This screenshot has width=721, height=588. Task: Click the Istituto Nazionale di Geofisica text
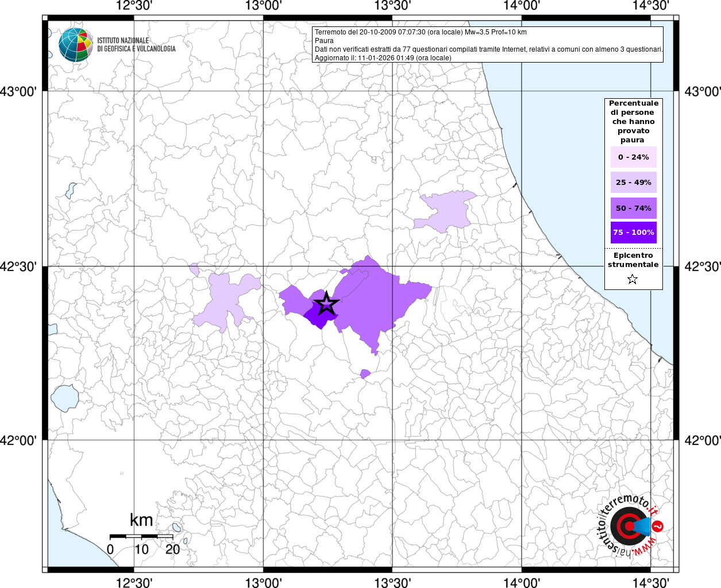(136, 45)
